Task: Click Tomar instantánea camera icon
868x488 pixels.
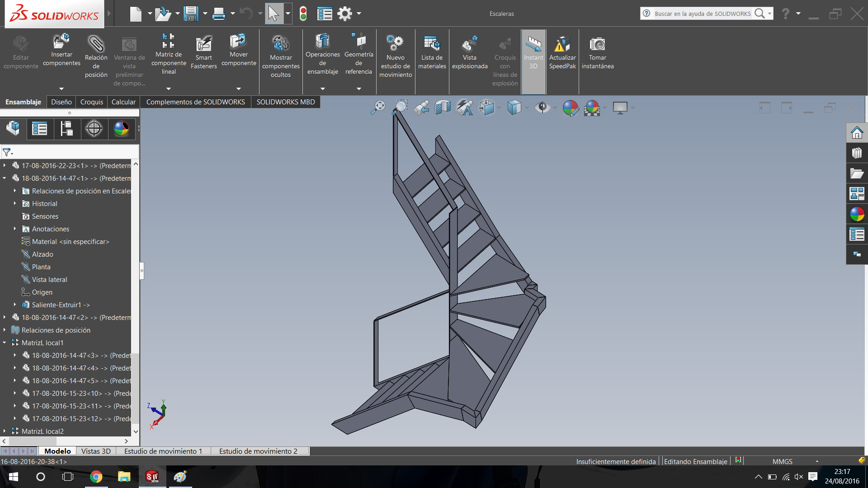Action: pos(597,44)
